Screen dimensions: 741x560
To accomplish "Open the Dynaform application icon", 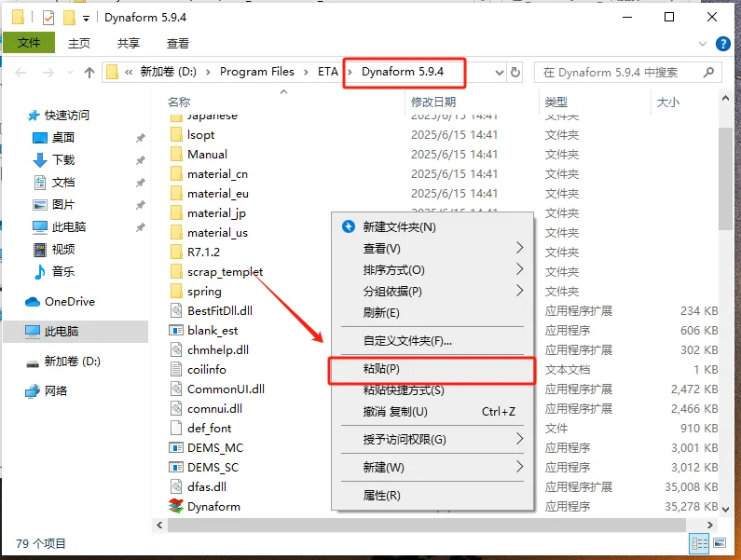I will pyautogui.click(x=176, y=506).
